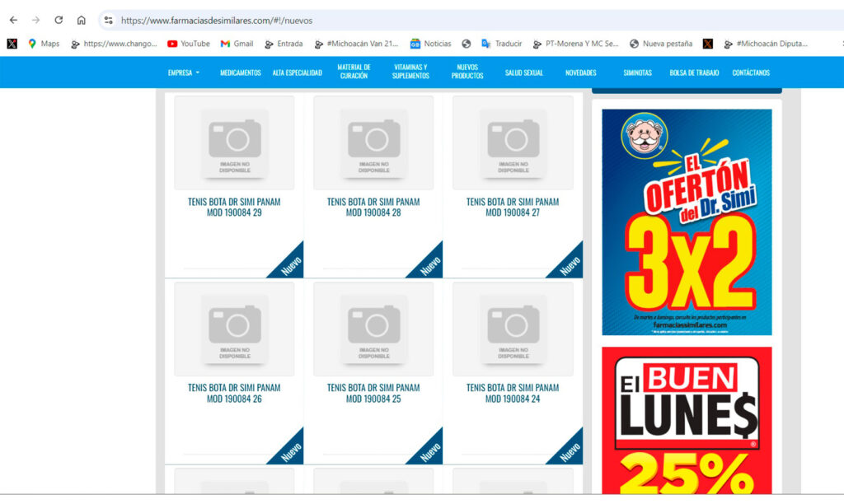The height and width of the screenshot is (504, 844).
Task: Open the Entrada bookmark
Action: point(284,44)
